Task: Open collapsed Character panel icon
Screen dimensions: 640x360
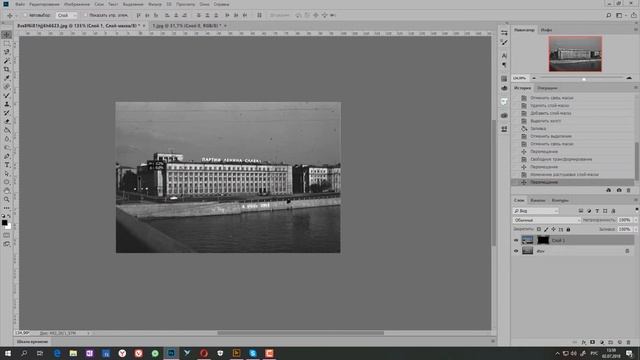Action: pyautogui.click(x=504, y=56)
